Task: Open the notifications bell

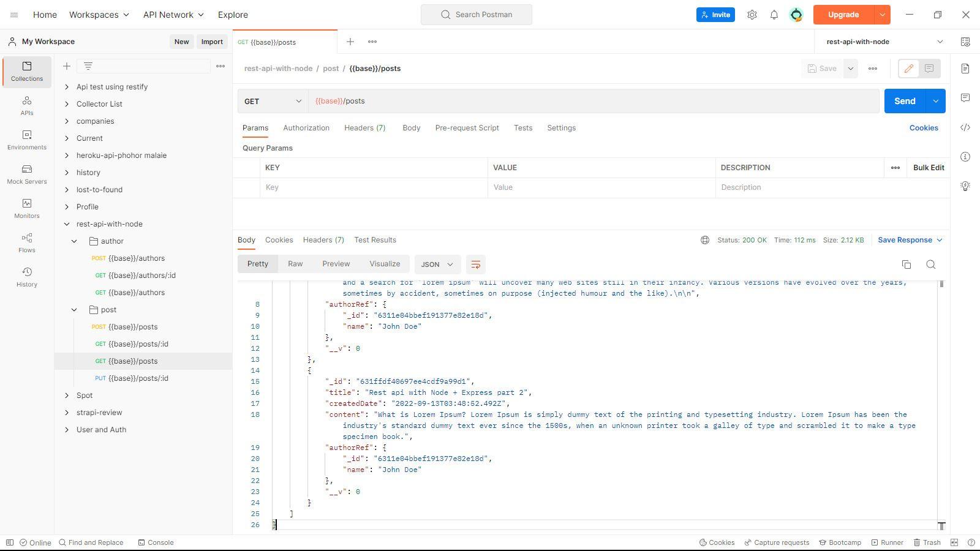Action: pyautogui.click(x=774, y=15)
